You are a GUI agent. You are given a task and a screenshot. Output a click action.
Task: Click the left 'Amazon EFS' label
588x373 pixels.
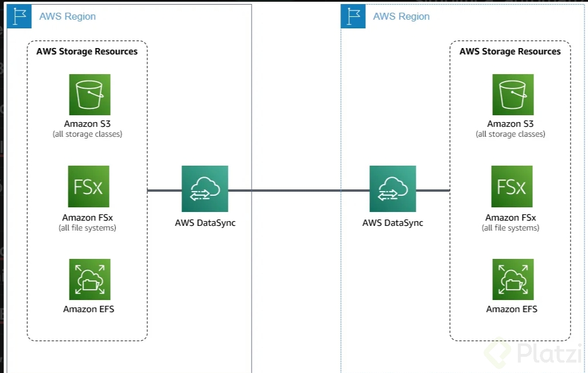pos(89,309)
